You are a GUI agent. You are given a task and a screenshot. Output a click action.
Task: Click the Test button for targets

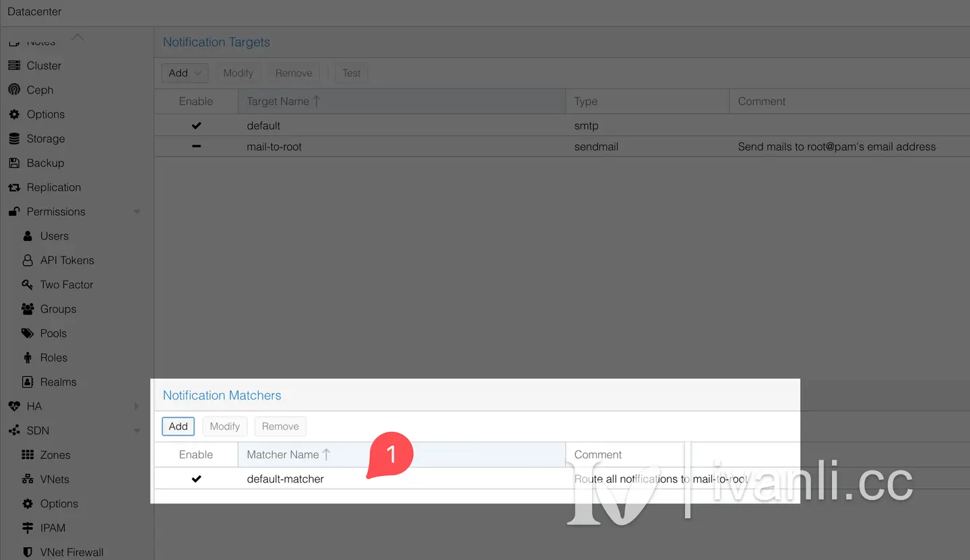pyautogui.click(x=352, y=73)
